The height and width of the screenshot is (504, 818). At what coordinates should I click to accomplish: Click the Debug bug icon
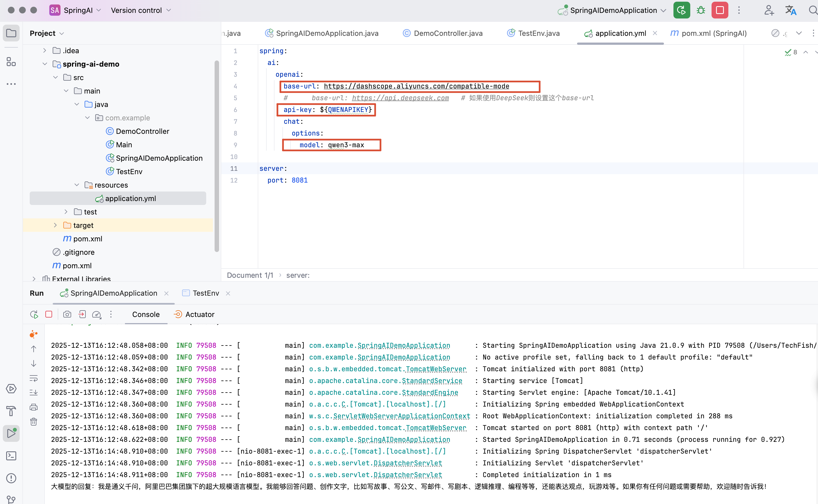(x=701, y=10)
